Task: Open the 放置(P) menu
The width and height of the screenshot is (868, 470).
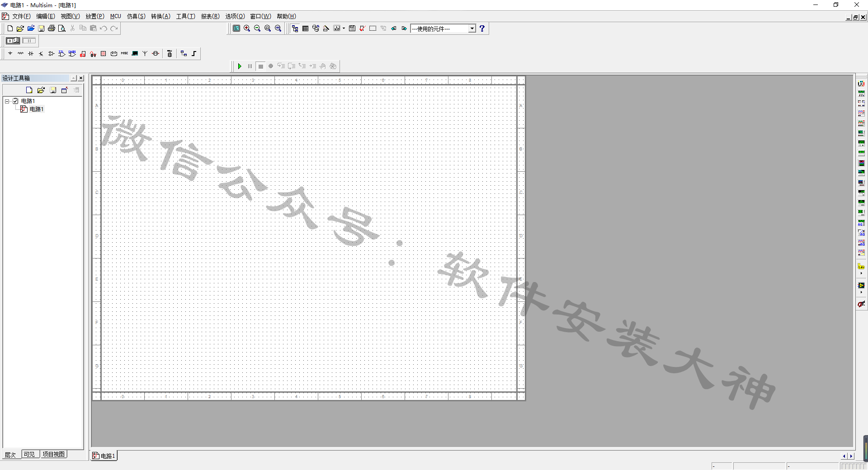Action: 95,16
